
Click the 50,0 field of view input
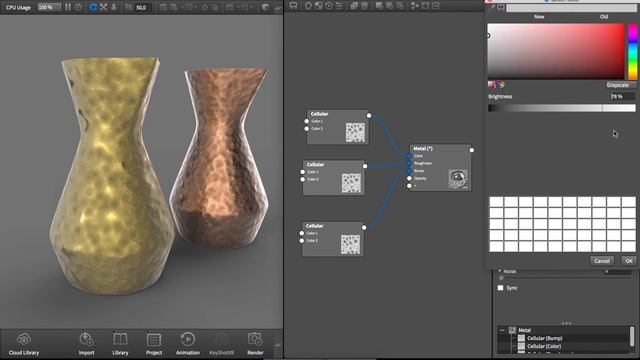[143, 7]
